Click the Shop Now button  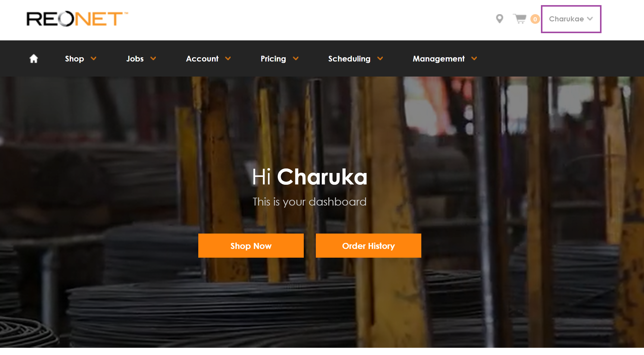(x=251, y=246)
